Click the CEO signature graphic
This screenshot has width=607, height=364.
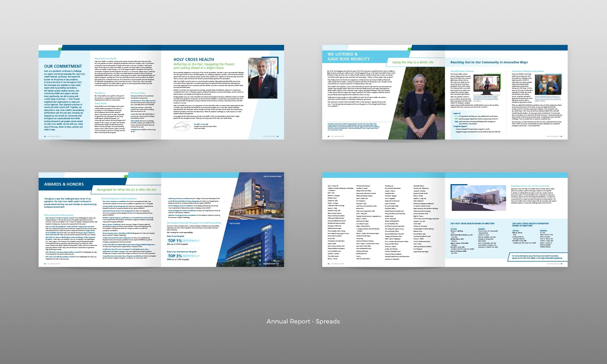click(181, 126)
